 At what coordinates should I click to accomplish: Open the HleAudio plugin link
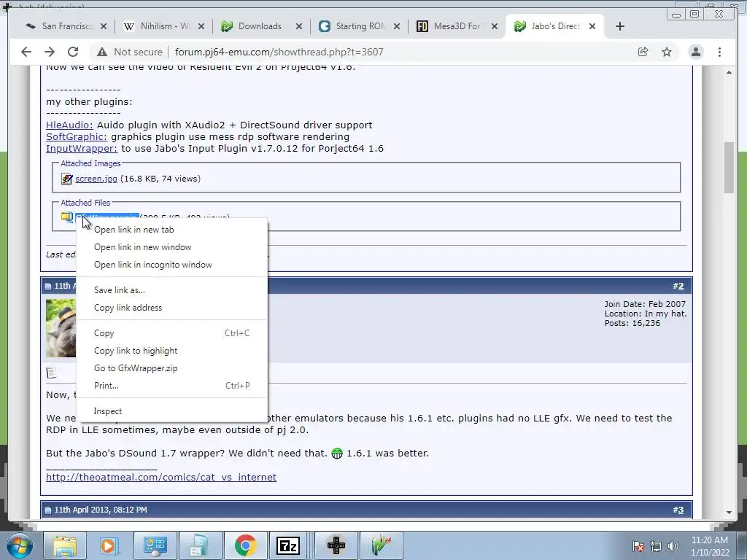tap(69, 125)
